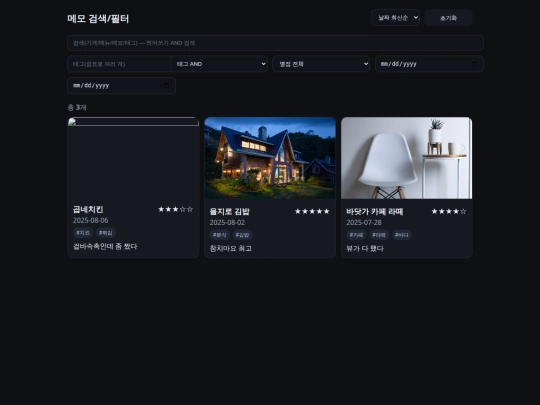Click the 굽네치킨 memo about the price
The width and height of the screenshot is (540, 405).
pyautogui.click(x=105, y=246)
